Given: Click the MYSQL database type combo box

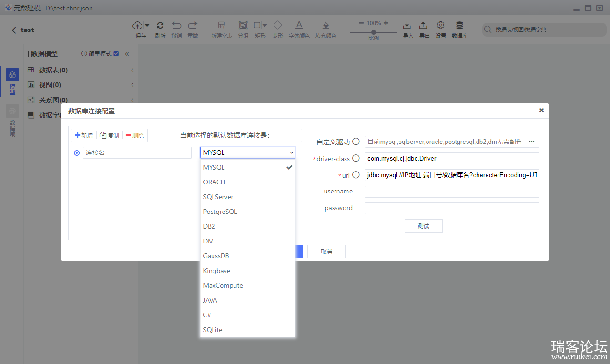Looking at the screenshot, I should tap(248, 152).
